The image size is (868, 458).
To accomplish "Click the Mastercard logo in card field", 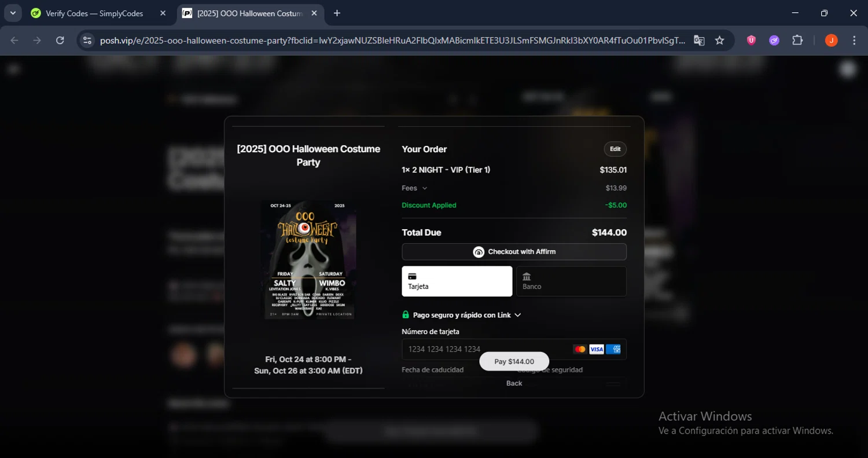I will [x=580, y=349].
